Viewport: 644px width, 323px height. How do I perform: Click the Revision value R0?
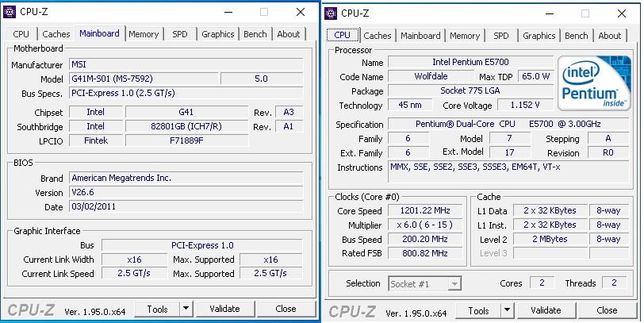click(x=608, y=152)
